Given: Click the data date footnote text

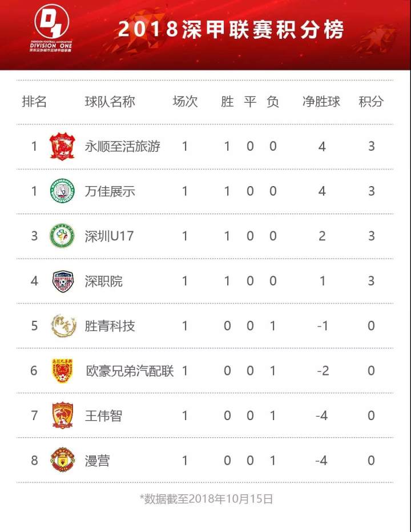Looking at the screenshot, I should pyautogui.click(x=206, y=499).
